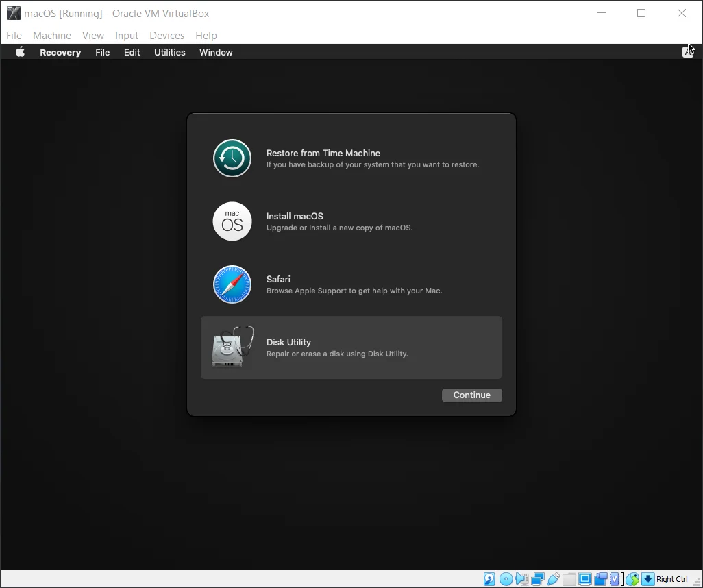Select the highlighted Disk Utility title

click(x=288, y=342)
